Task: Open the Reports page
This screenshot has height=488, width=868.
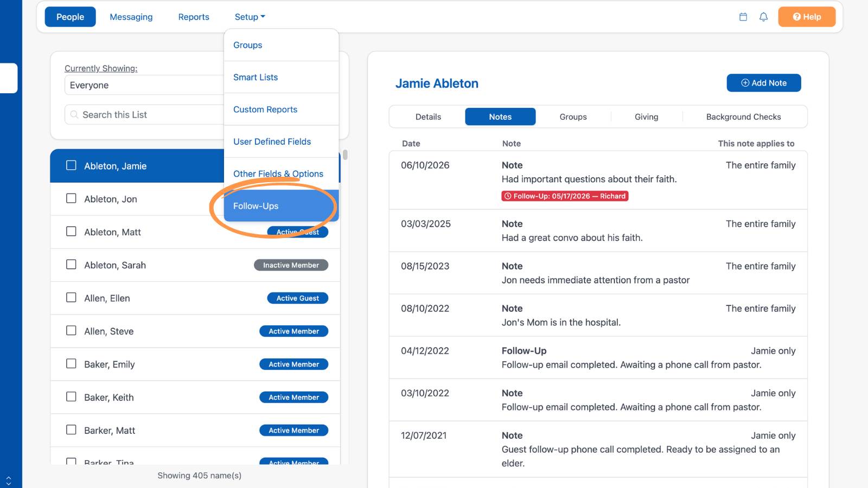Action: pos(194,17)
